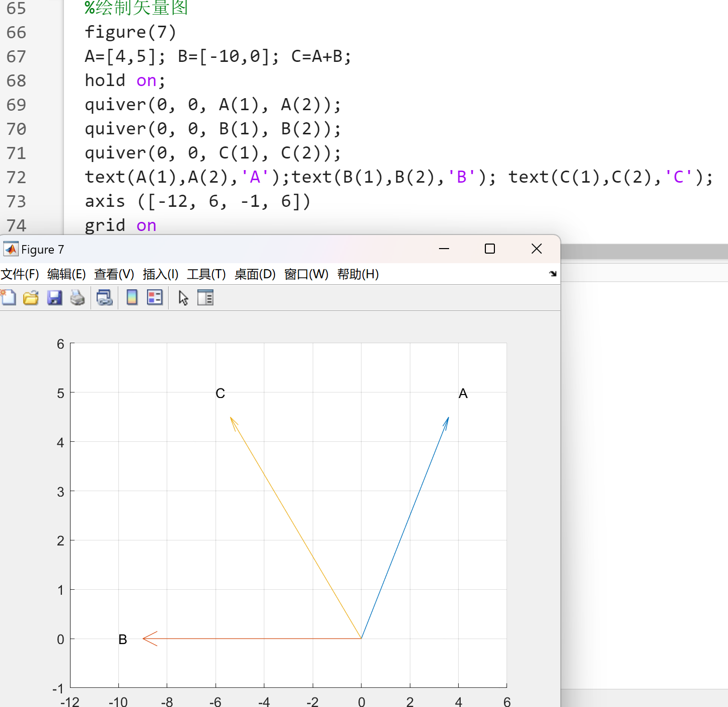Click the 'axis ([-12, 6, -1, 6])' code line
This screenshot has width=728, height=707.
click(198, 201)
